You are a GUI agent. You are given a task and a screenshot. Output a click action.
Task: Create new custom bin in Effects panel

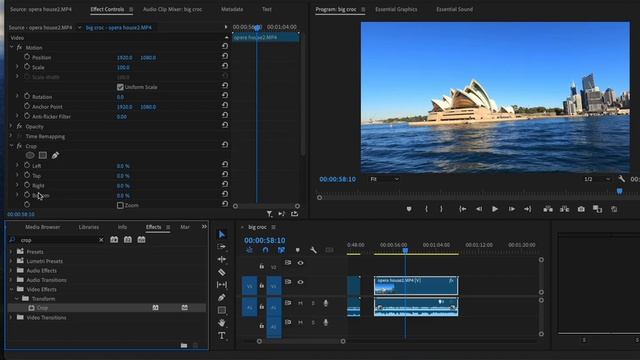click(x=184, y=345)
